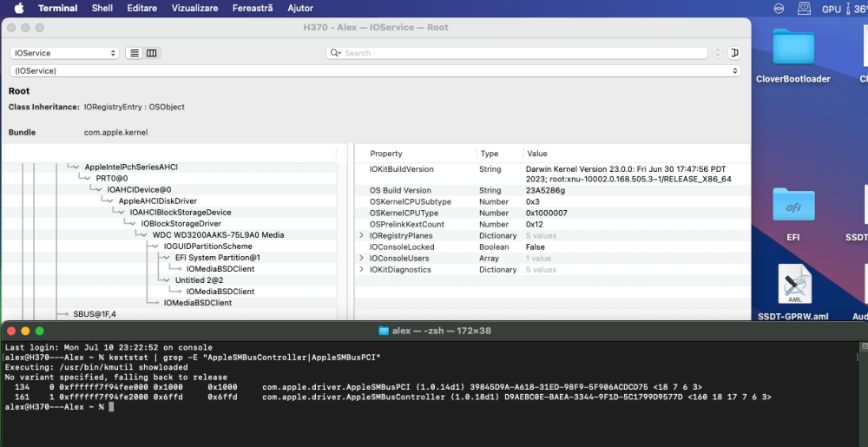This screenshot has height=447, width=868.
Task: Select the OS Build Version value 23A5286g
Action: pyautogui.click(x=545, y=190)
